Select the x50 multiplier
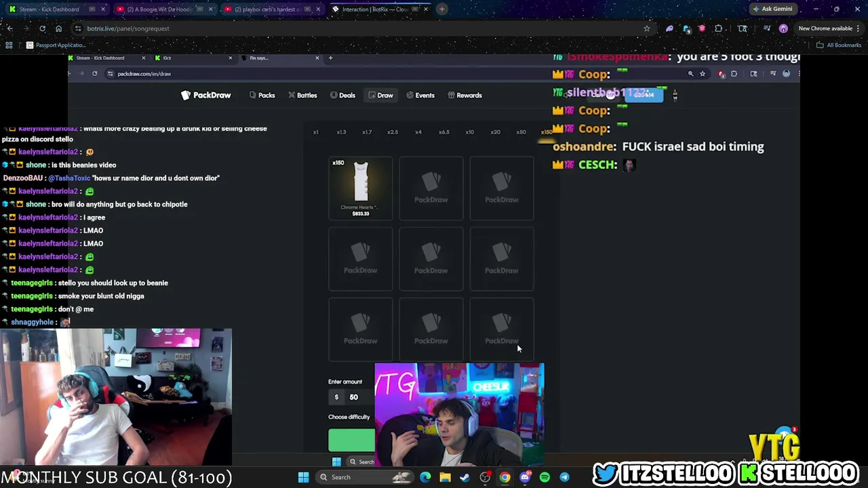This screenshot has width=868, height=488. [521, 132]
